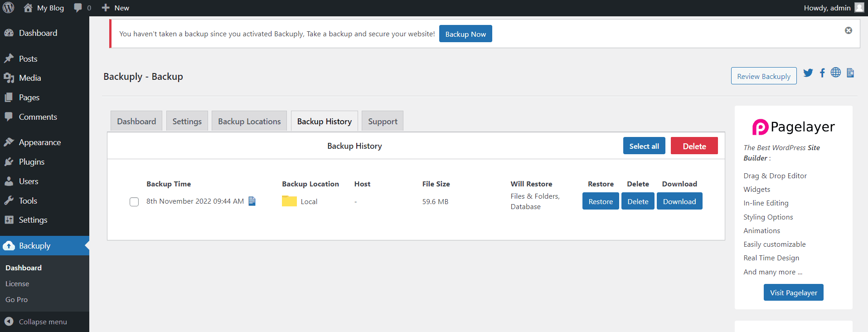Click Backup Location column header

click(x=310, y=184)
